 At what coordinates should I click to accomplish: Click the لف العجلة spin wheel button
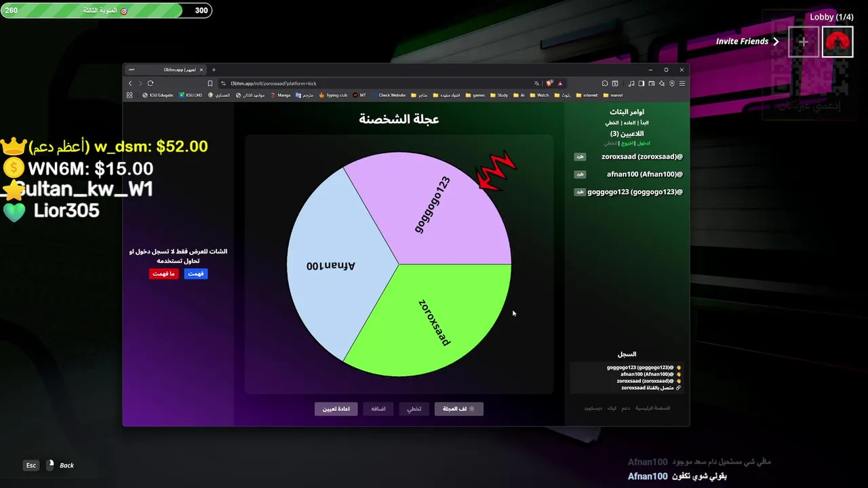point(459,409)
